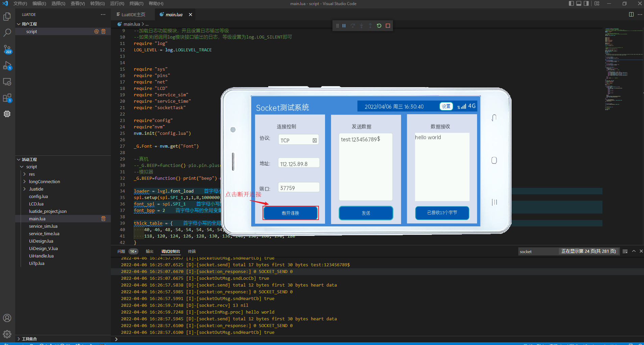Open Accounts icon at bottom of activity bar

7,318
